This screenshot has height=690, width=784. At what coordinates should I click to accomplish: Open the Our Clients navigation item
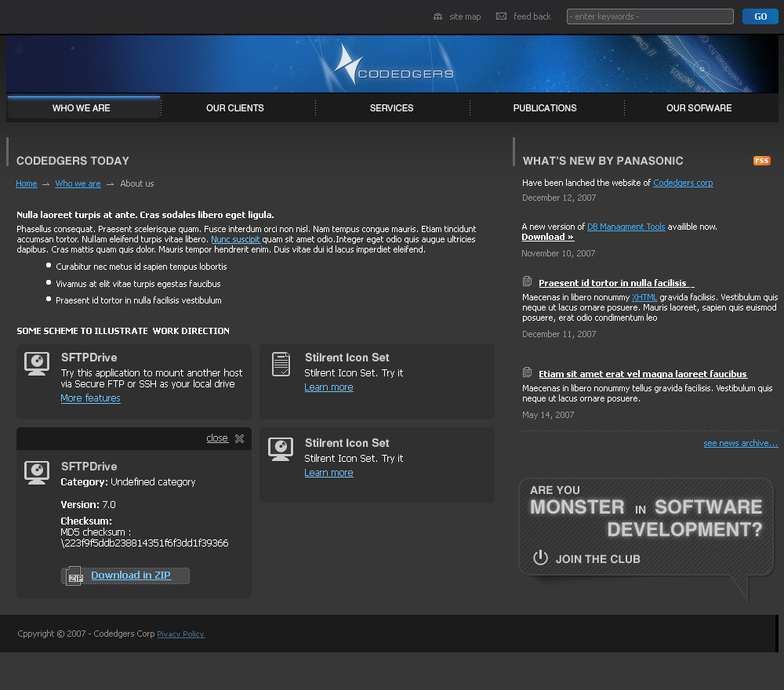coord(235,108)
